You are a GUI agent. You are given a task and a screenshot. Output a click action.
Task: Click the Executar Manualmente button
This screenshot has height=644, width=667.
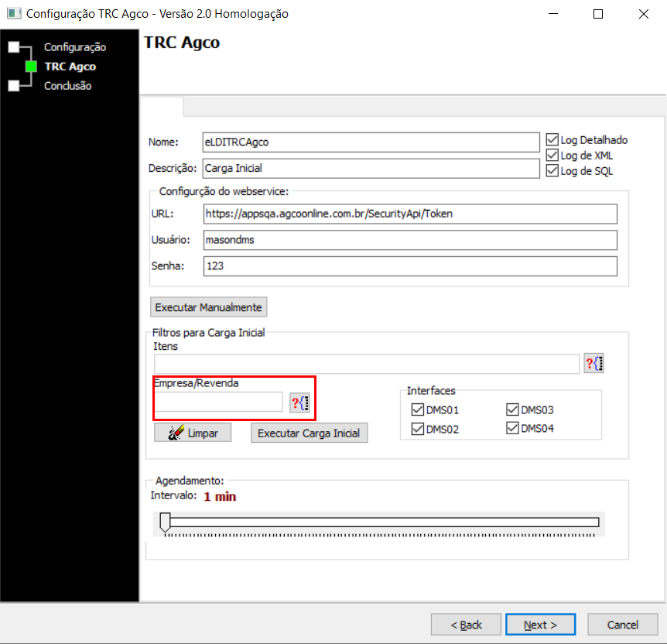208,307
